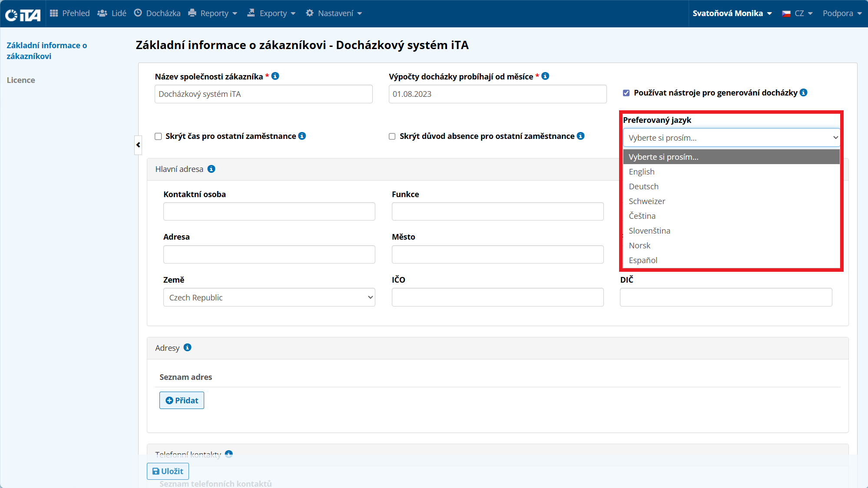Open Základní informace o zákazníkovi sidebar link

[47, 51]
